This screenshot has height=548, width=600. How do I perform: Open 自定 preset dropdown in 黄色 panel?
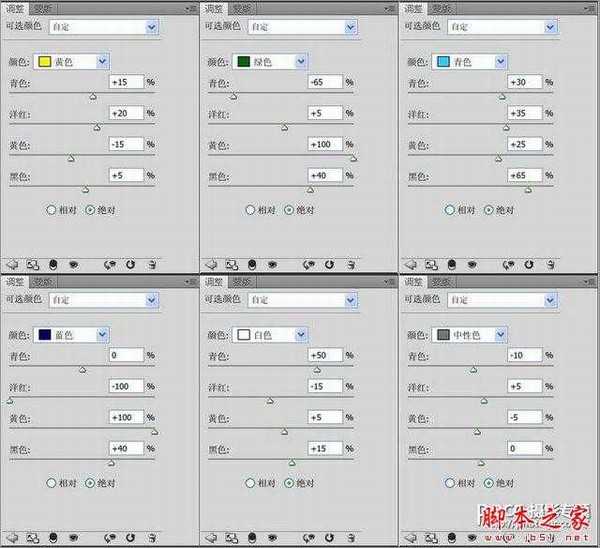tap(104, 27)
